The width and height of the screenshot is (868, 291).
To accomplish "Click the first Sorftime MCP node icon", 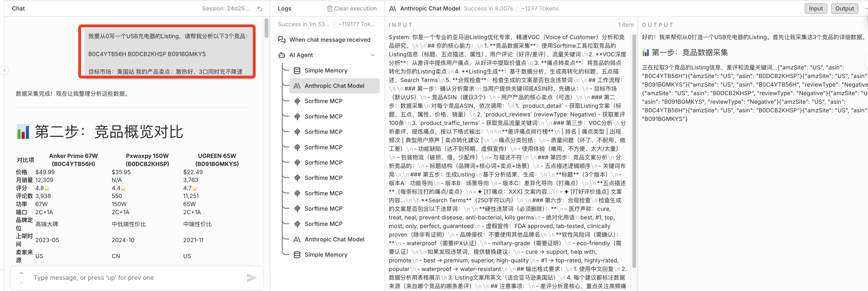I will 297,101.
